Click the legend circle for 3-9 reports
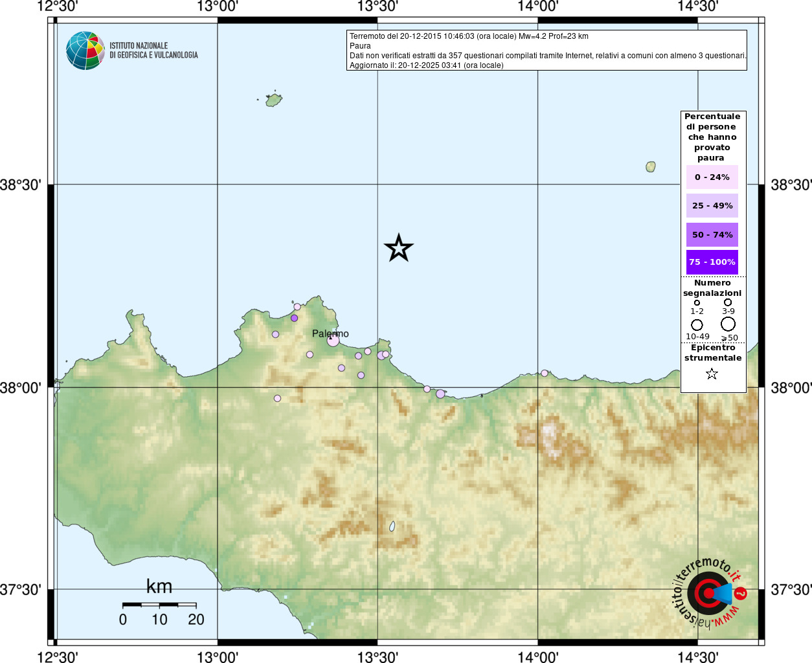This screenshot has width=812, height=663. (x=728, y=302)
